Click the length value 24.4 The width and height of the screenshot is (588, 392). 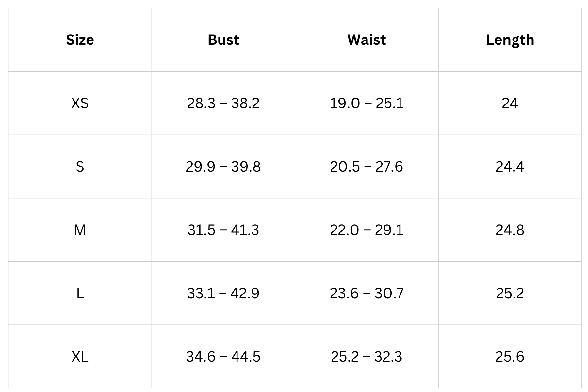[x=510, y=167]
